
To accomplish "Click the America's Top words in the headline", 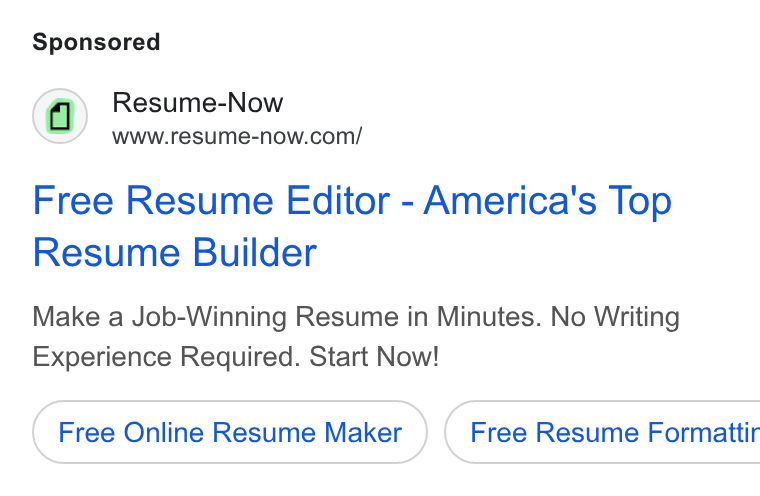I will (548, 200).
